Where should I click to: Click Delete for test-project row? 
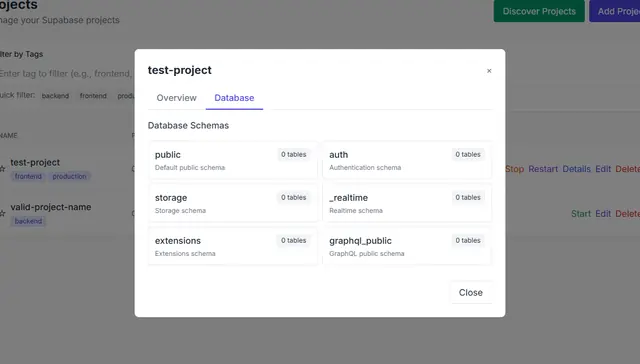tap(628, 169)
